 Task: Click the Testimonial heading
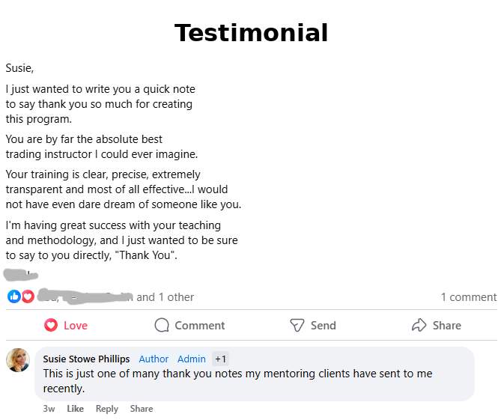click(x=252, y=33)
